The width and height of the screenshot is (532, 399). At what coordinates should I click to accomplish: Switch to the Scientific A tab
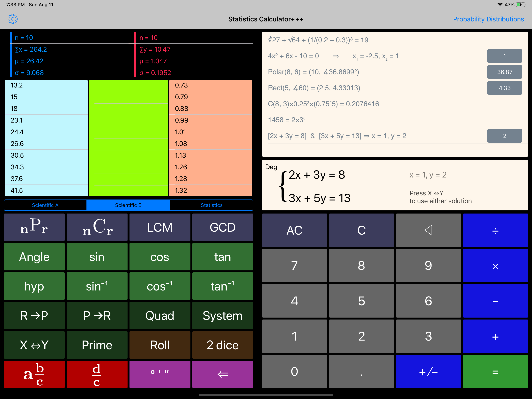point(45,205)
